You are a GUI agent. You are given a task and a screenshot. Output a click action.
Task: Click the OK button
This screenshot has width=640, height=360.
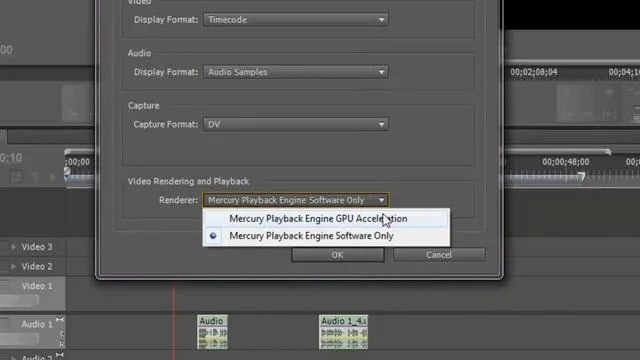pos(338,255)
